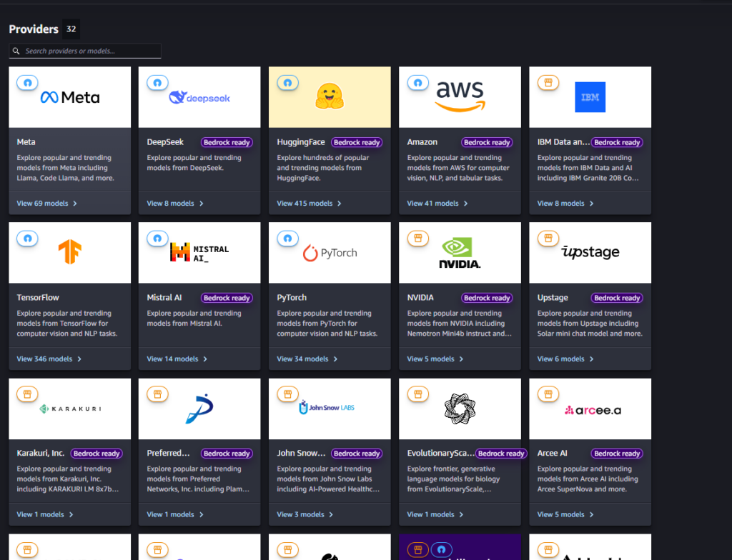Image resolution: width=732 pixels, height=560 pixels.
Task: Open View 3 models link
Action: (x=305, y=514)
